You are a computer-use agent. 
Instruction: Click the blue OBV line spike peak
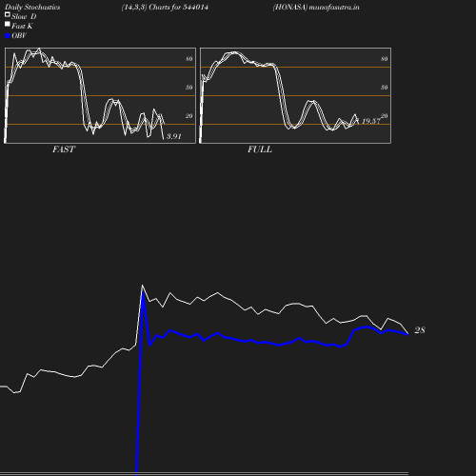click(143, 292)
